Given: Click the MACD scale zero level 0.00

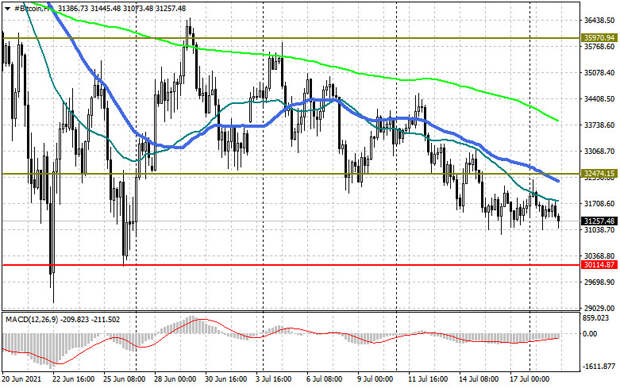Looking at the screenshot, I should pyautogui.click(x=590, y=334).
